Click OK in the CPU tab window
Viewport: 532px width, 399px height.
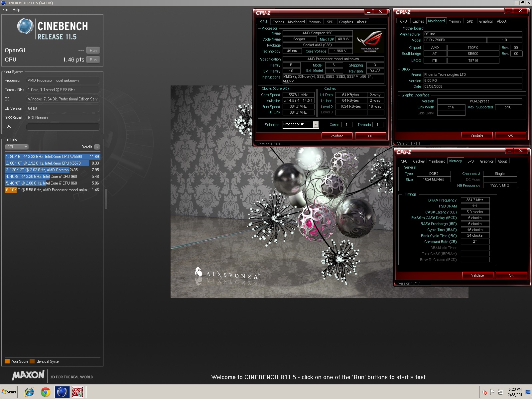(370, 136)
